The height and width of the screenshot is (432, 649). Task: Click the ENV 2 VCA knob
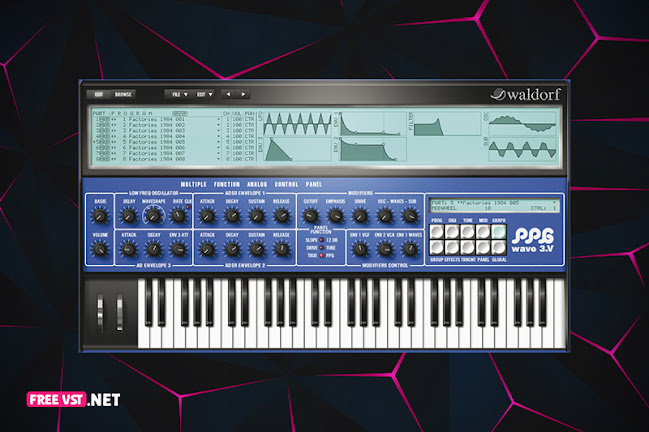tap(385, 249)
